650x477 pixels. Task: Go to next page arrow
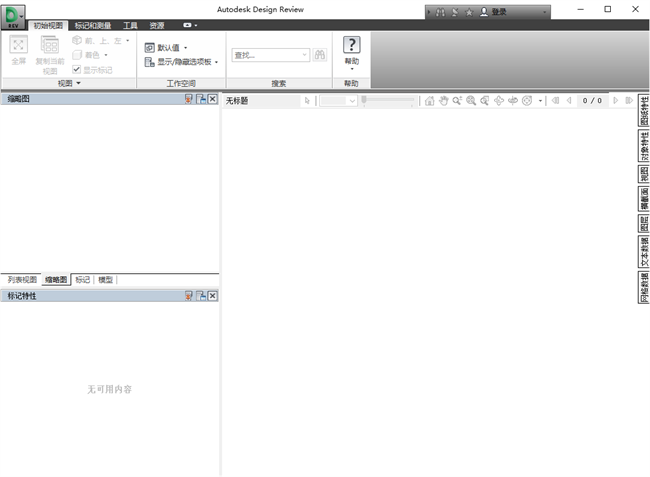tap(615, 101)
